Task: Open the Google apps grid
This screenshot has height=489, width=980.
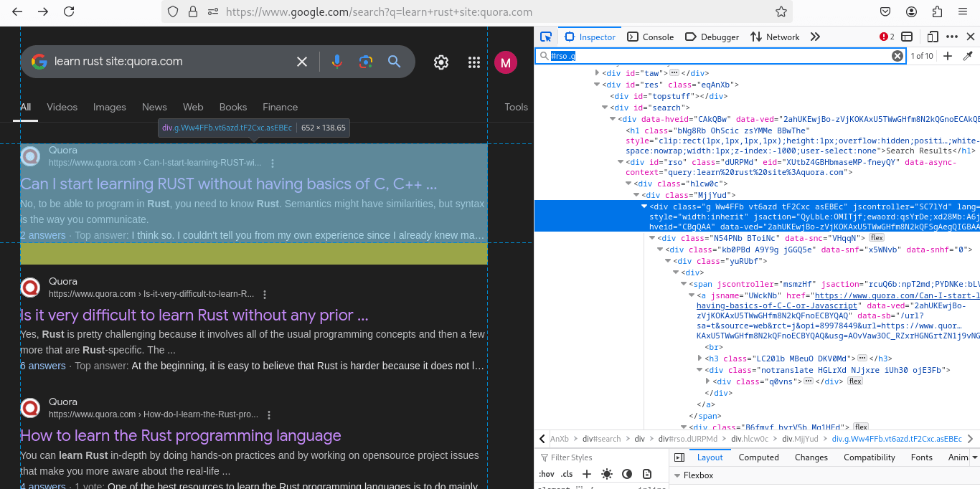Action: tap(473, 62)
